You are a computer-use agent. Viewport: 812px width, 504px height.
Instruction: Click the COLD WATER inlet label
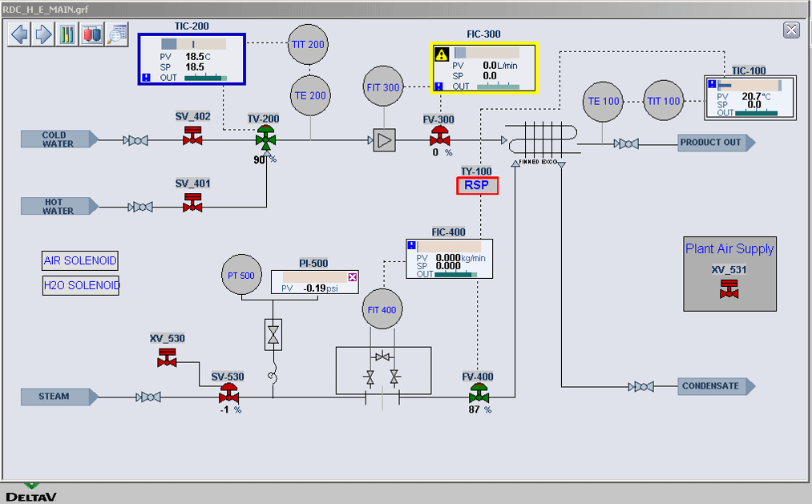pyautogui.click(x=59, y=139)
